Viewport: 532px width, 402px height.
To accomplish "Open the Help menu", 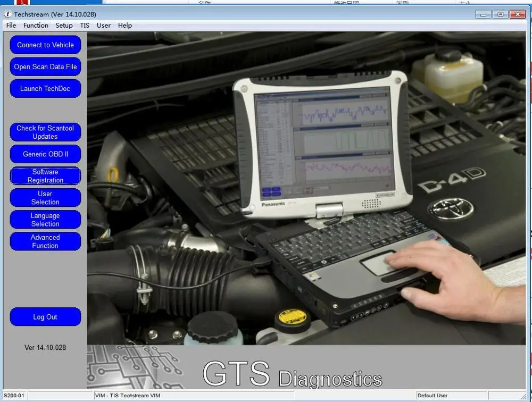I will point(124,25).
